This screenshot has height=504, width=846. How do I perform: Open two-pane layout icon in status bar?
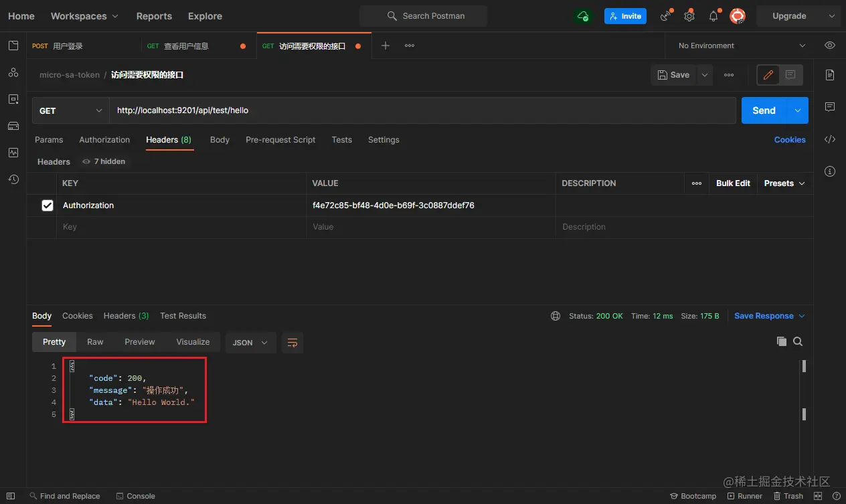[818, 496]
